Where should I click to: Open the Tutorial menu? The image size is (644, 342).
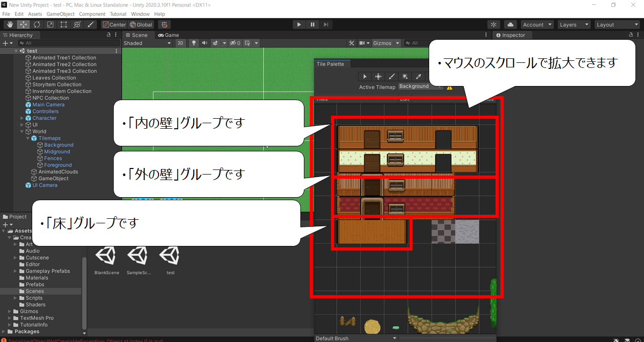pyautogui.click(x=118, y=14)
